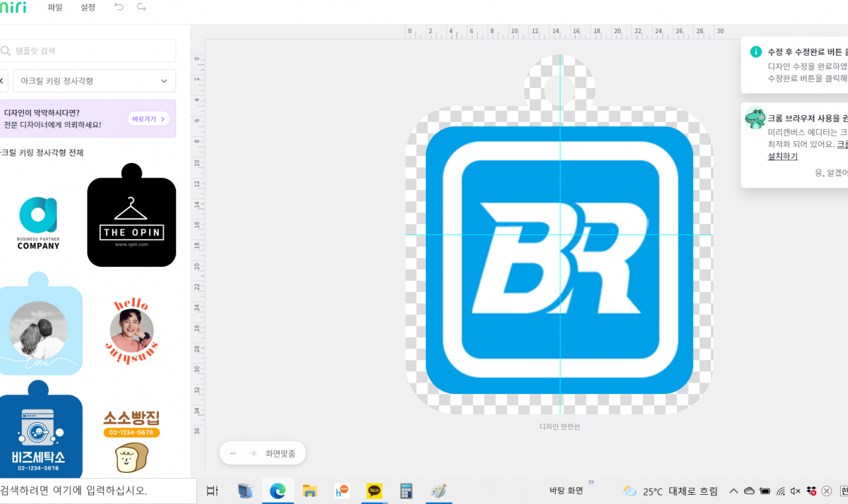
Task: Click the crocodile mascot icon
Action: tap(755, 119)
